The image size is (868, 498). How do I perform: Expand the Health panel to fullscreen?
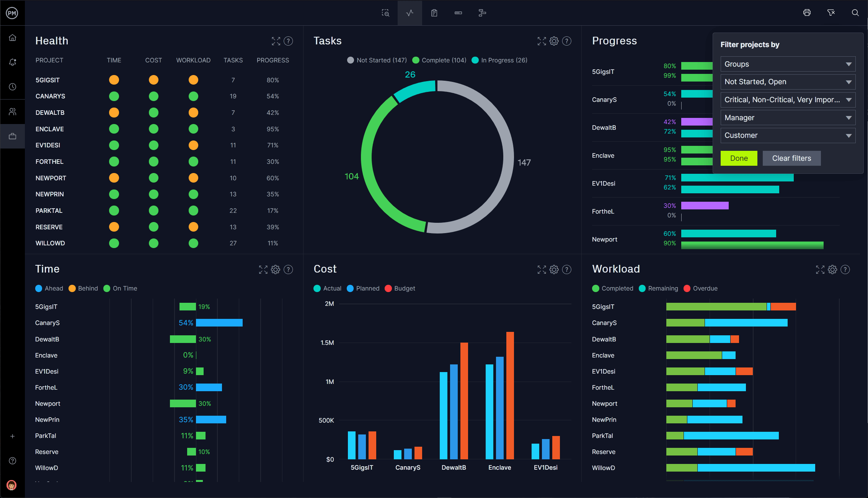pos(276,41)
